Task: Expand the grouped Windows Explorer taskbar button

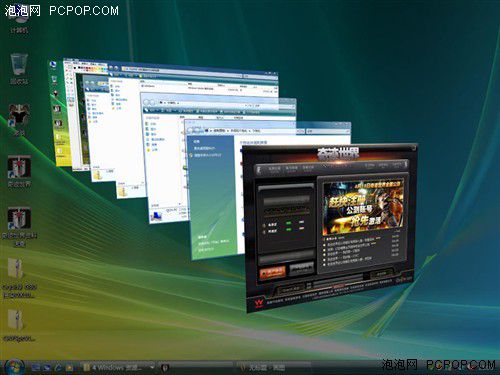Action: click(118, 367)
